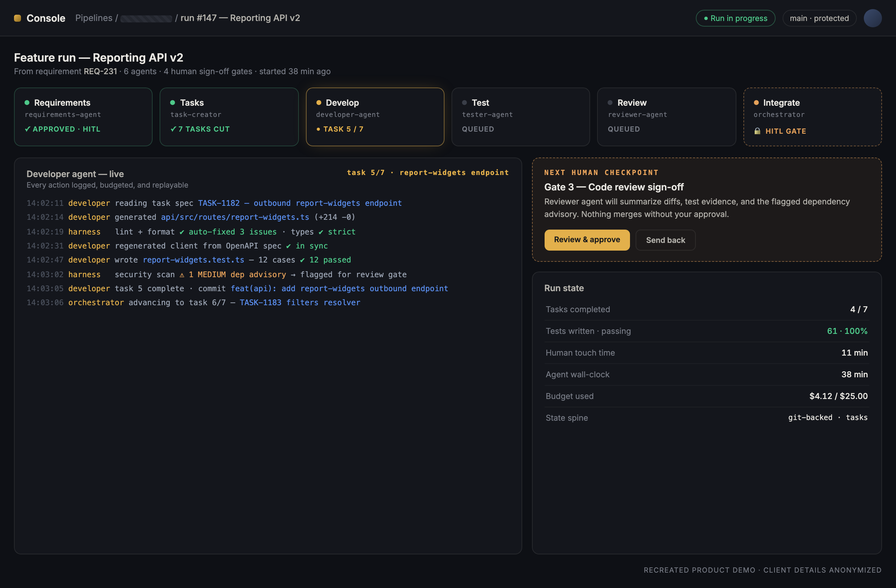Click the redacted pipeline name breadcrumb
Screen dimensions: 896x588
pyautogui.click(x=146, y=19)
